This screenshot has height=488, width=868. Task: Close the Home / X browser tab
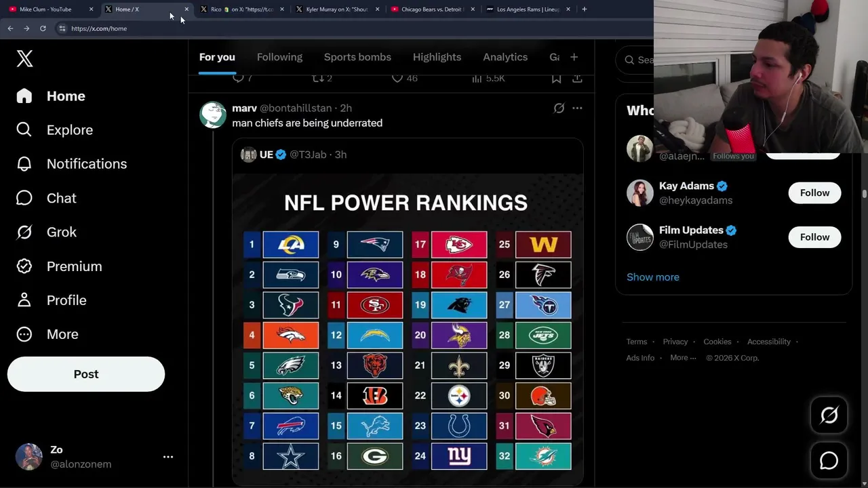(186, 9)
